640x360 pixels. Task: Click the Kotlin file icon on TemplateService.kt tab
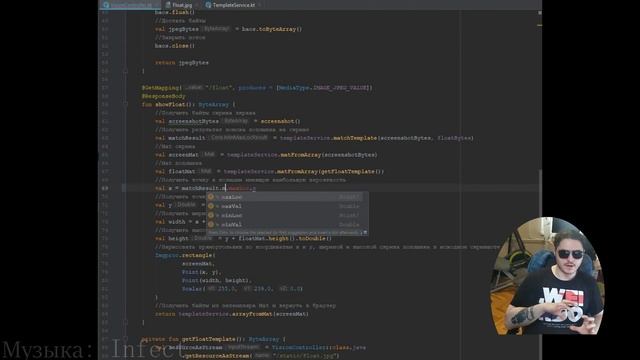208,5
